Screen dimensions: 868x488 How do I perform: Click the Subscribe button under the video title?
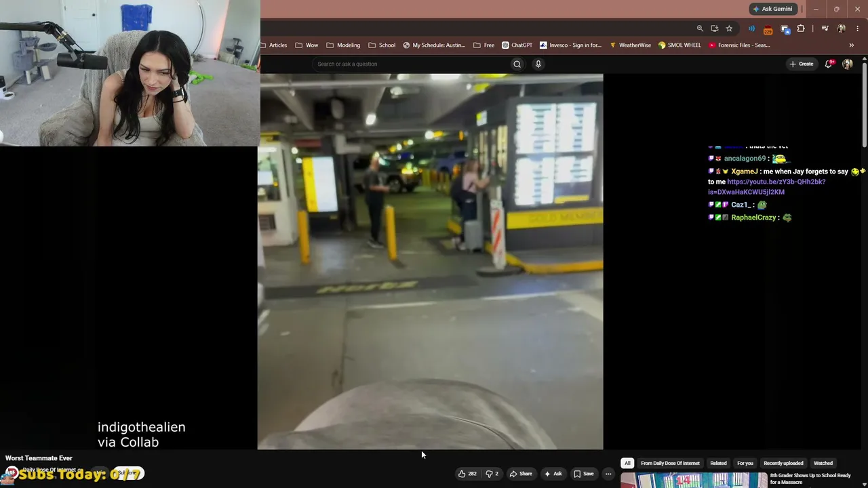click(x=128, y=473)
